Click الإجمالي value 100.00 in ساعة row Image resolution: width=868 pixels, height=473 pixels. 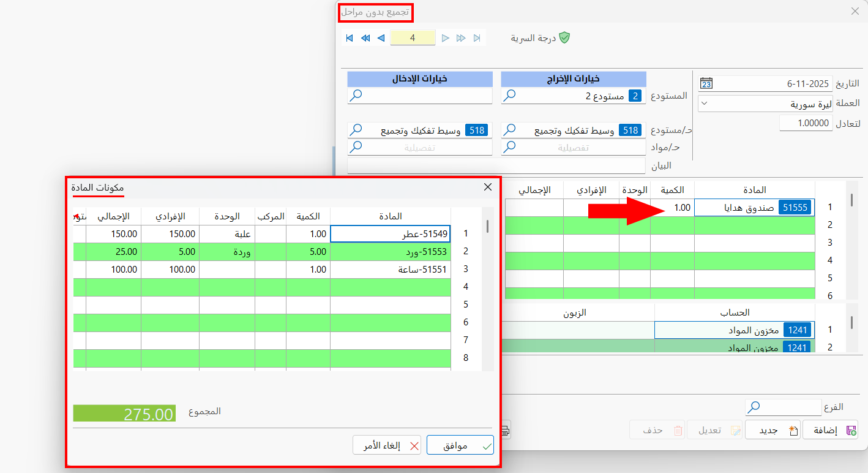point(114,269)
